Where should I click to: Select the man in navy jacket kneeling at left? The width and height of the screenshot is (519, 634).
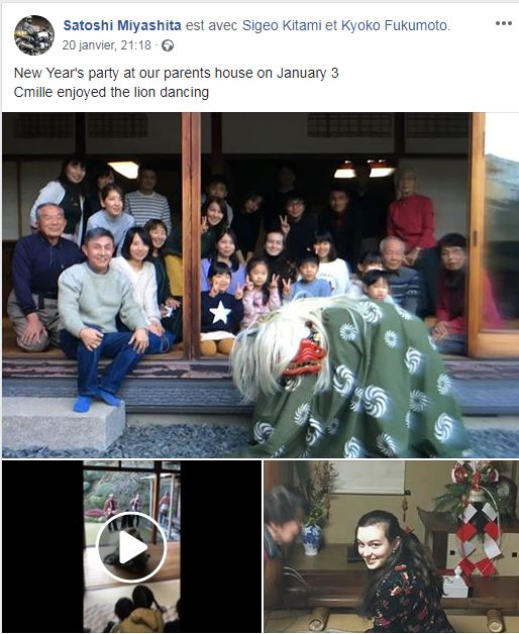pos(40,277)
